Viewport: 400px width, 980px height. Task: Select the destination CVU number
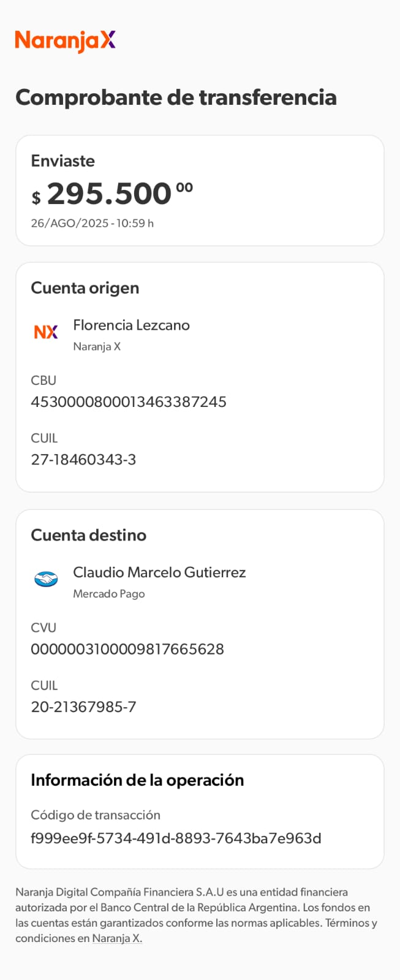click(x=127, y=649)
